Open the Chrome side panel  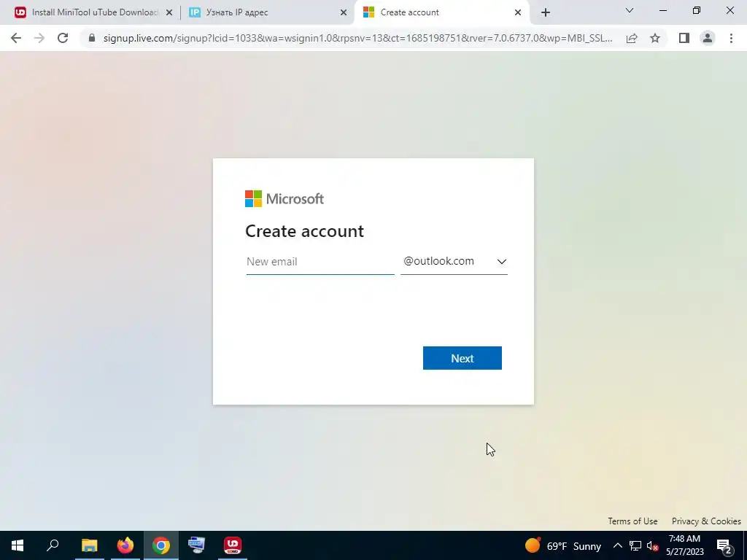684,38
